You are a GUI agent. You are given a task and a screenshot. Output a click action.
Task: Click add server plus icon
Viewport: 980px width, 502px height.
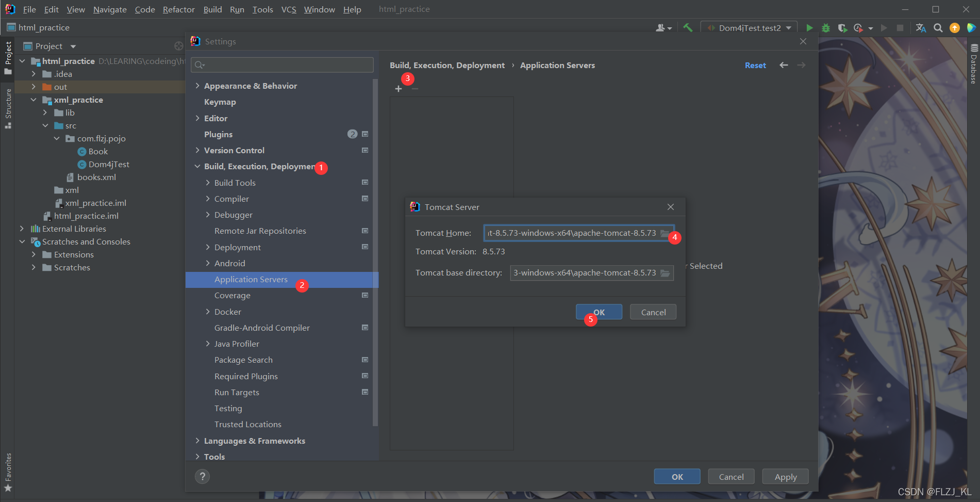(x=398, y=89)
